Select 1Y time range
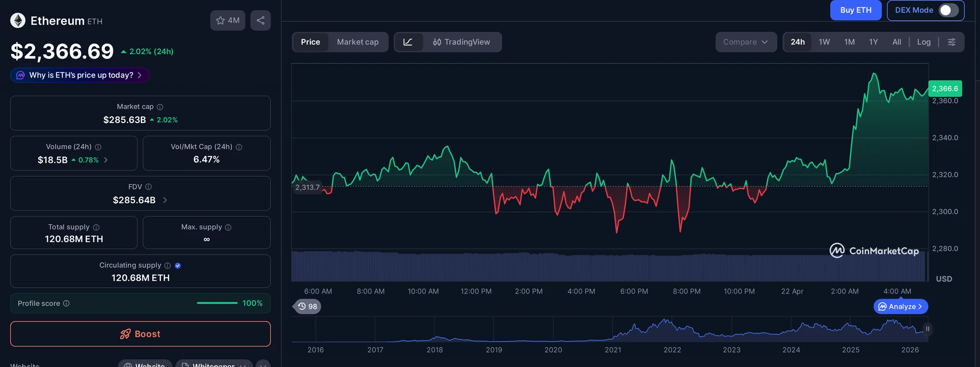 coord(873,42)
